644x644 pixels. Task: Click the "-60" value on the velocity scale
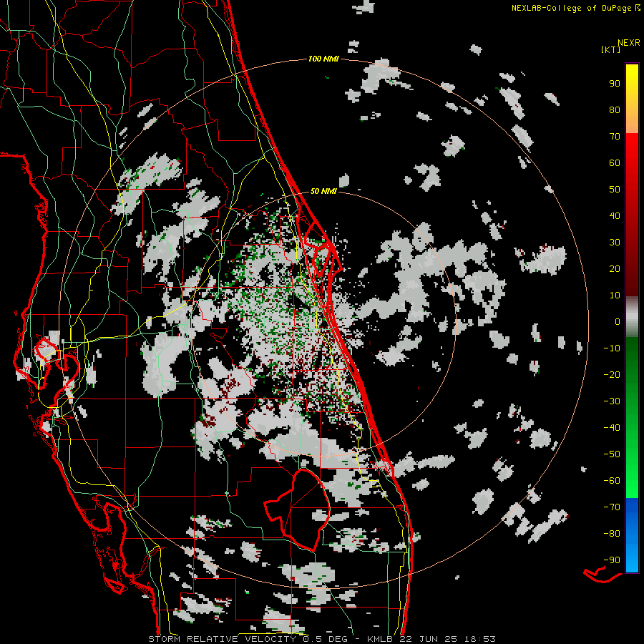[x=612, y=481]
